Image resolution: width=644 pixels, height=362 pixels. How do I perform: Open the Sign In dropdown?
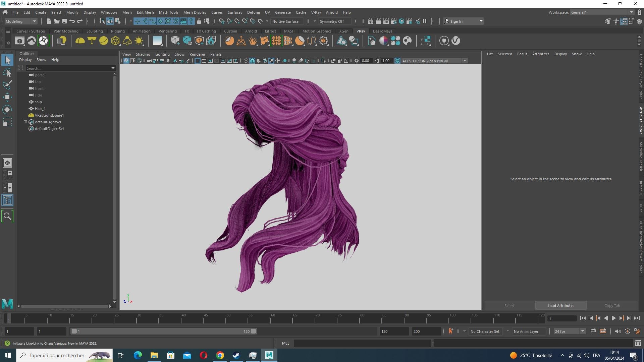tap(464, 21)
